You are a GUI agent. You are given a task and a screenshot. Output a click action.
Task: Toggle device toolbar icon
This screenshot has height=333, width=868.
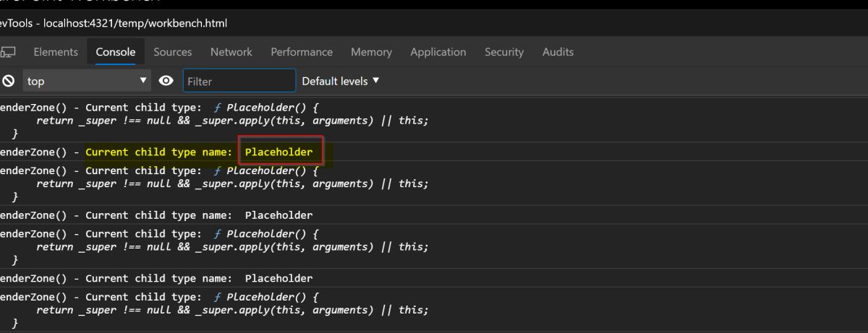coord(7,52)
